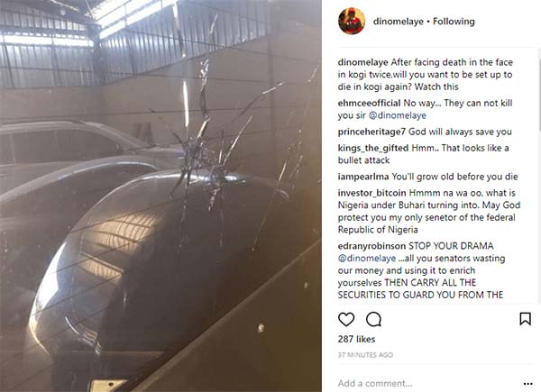Viewport: 541px width, 392px height.
Task: Like the post with heart icon
Action: [x=346, y=319]
